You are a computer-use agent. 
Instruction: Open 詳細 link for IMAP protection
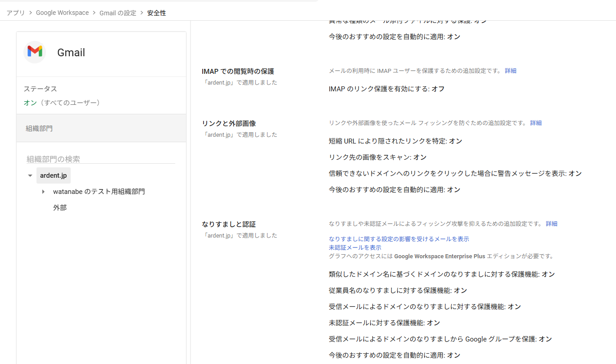[510, 71]
